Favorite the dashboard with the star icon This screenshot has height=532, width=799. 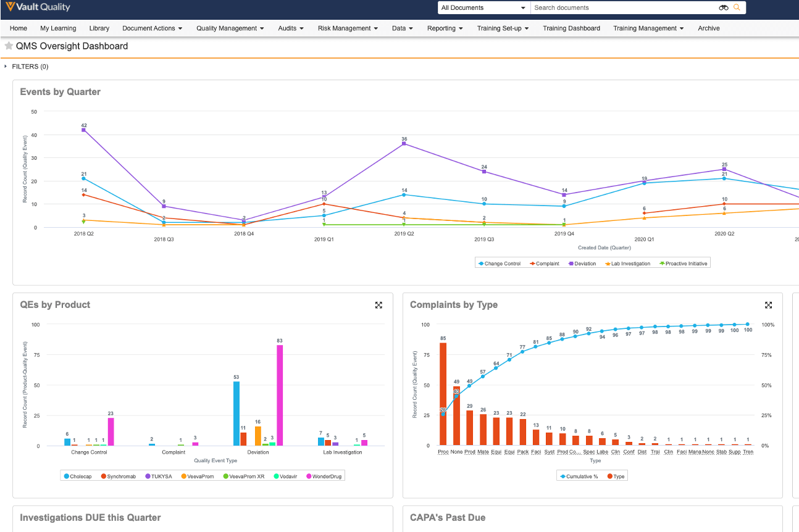tap(9, 46)
